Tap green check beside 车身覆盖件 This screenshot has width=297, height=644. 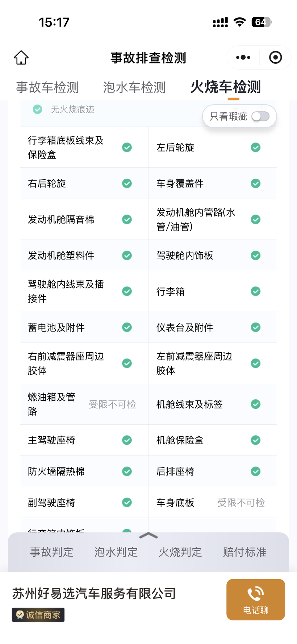[256, 183]
